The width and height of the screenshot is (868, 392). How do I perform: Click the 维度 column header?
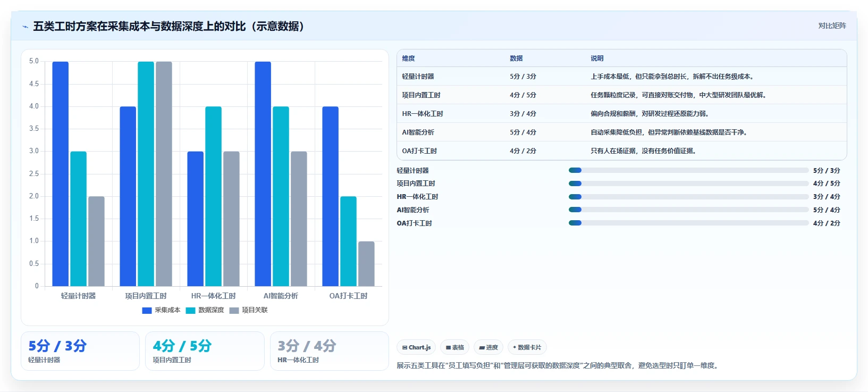408,59
